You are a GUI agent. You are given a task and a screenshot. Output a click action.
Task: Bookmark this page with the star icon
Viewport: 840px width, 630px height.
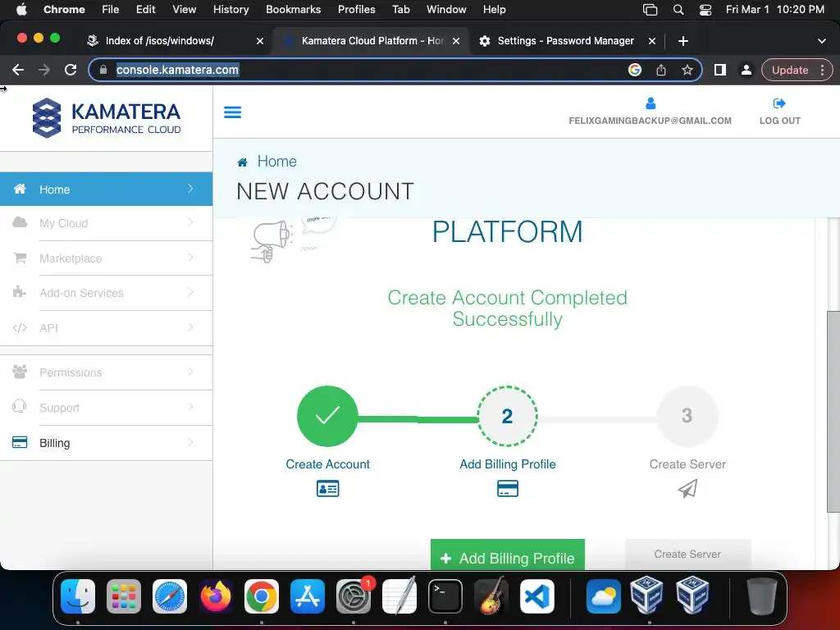[x=687, y=70]
